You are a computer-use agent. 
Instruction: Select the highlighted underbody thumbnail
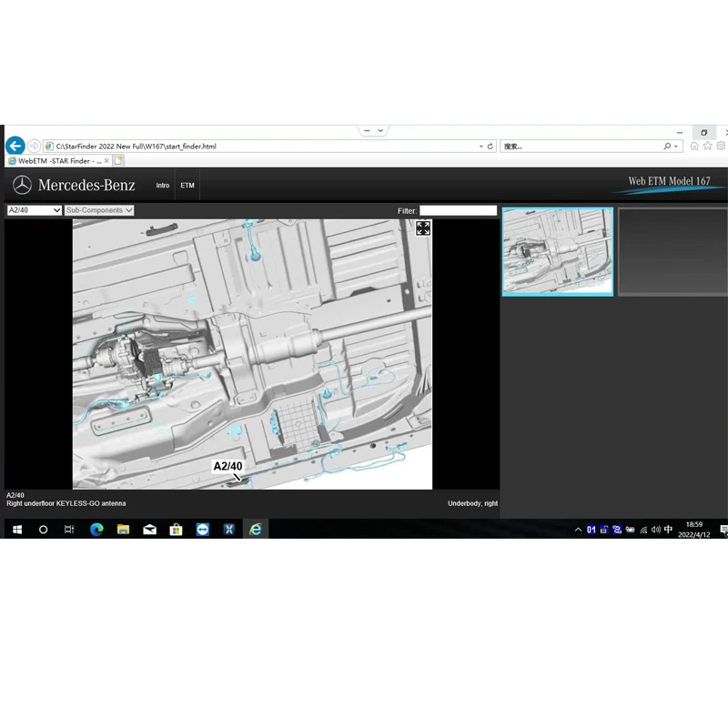pyautogui.click(x=558, y=252)
